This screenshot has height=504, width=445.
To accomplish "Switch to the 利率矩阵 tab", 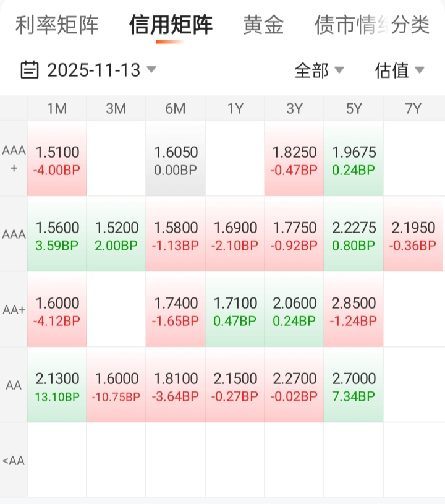I will [x=57, y=25].
